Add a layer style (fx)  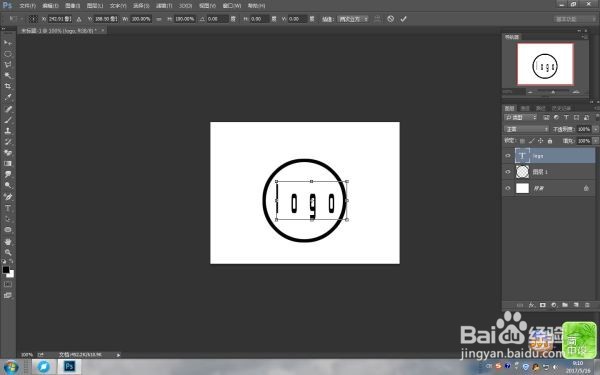point(532,305)
